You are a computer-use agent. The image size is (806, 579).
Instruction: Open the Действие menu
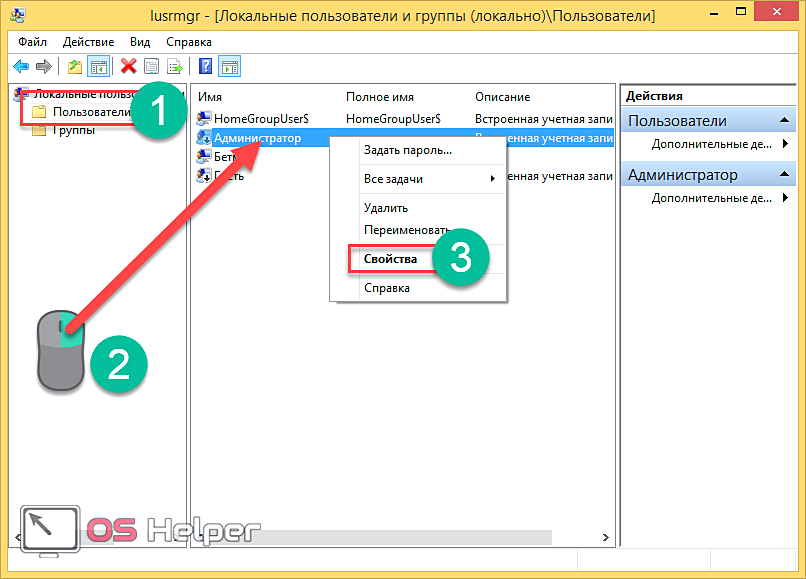point(88,42)
